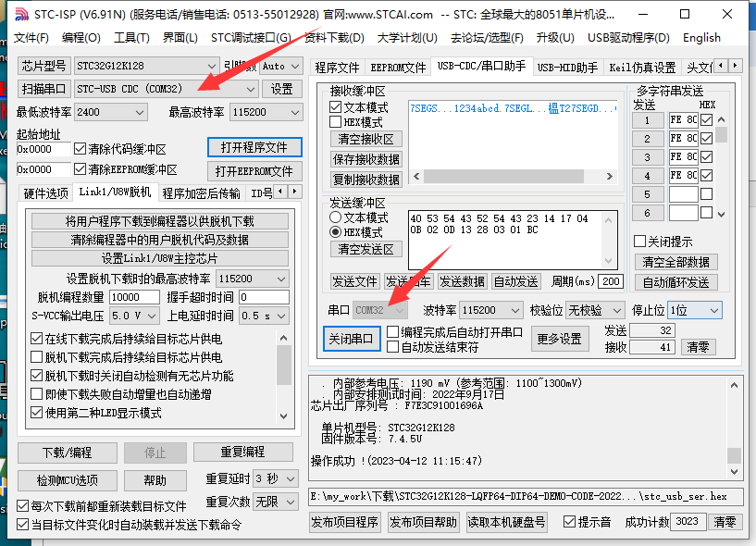
Task: Click right arrow of receive buffer horizontal scrollbar
Action: tap(610, 177)
